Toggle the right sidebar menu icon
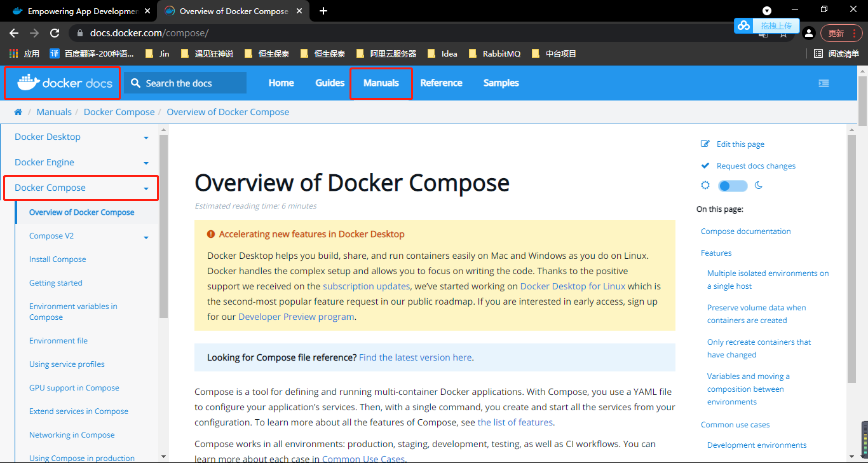868x463 pixels. 824,83
